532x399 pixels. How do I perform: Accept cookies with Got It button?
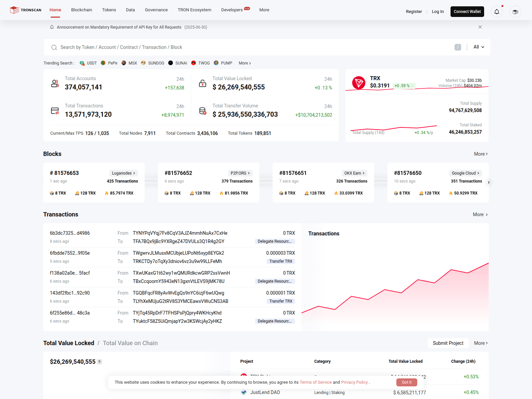click(x=406, y=382)
